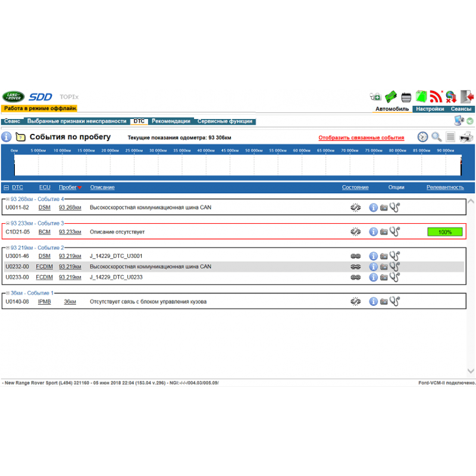Collapse the 93 219км Событие 2 group
This screenshot has width=476, height=476.
click(8, 248)
